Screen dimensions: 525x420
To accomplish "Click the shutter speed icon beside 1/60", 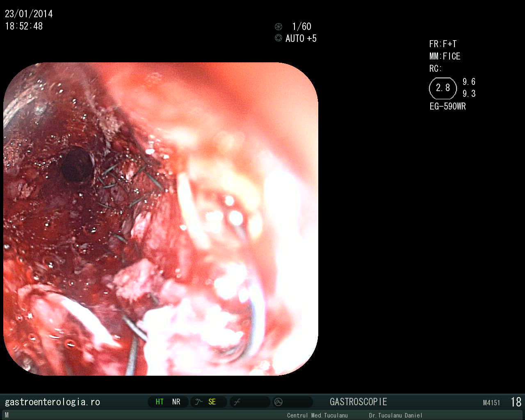I will 278,27.
